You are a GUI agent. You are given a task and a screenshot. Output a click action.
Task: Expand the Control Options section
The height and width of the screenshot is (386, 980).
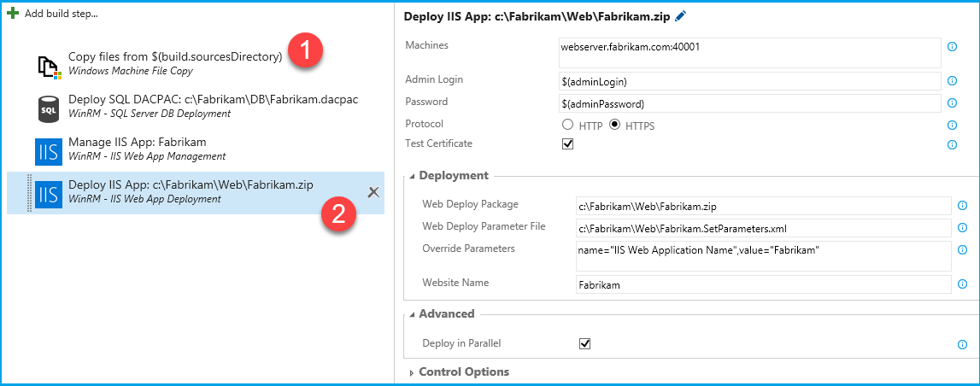(x=412, y=373)
